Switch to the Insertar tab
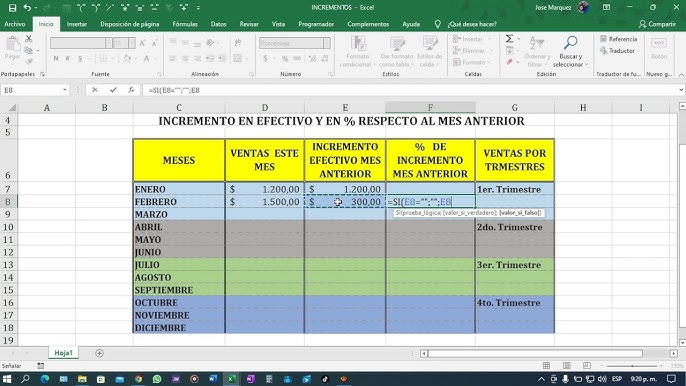The width and height of the screenshot is (686, 386). click(77, 24)
